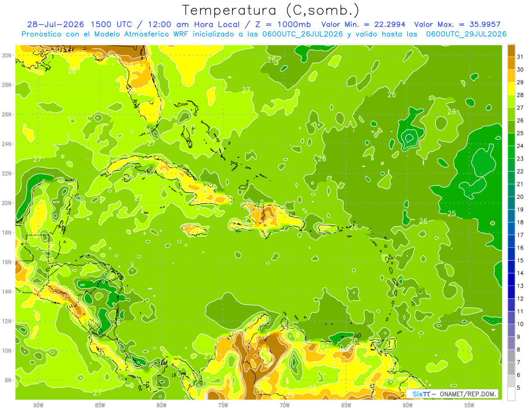Image resolution: width=532 pixels, height=411 pixels.
Task: Click the color scale label "8"
Action: [x=519, y=349]
